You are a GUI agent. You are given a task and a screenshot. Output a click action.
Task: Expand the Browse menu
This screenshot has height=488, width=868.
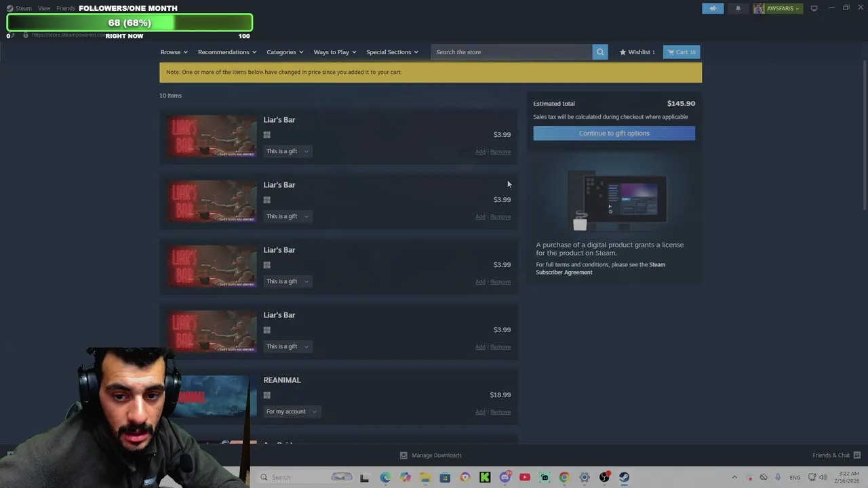pos(174,52)
